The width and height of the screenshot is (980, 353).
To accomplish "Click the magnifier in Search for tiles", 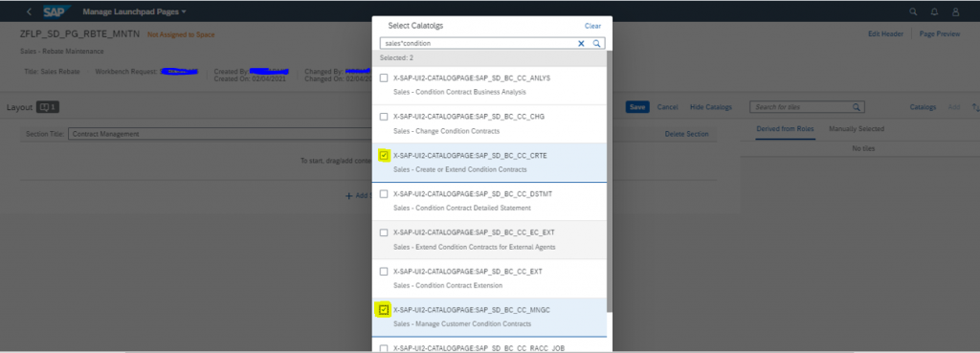I will pos(857,107).
